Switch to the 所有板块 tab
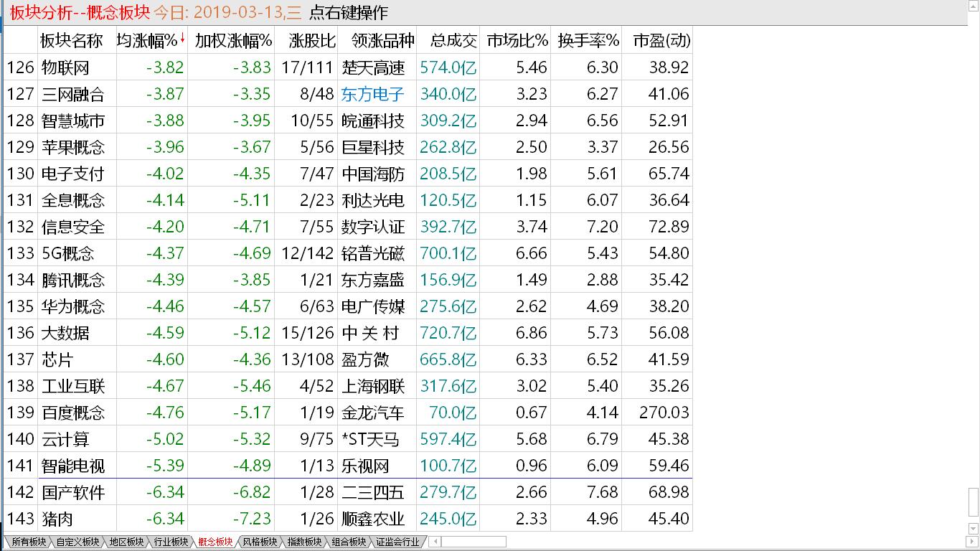980x551 pixels. [x=29, y=542]
